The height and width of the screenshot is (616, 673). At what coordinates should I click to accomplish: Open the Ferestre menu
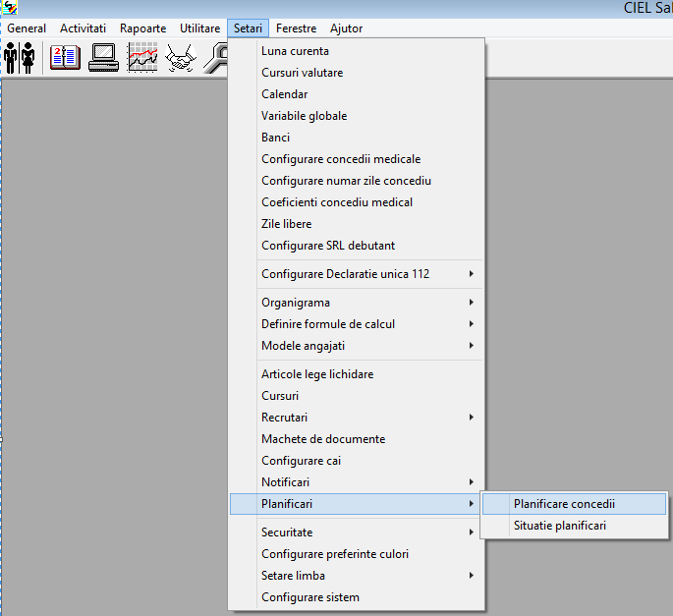click(x=296, y=28)
